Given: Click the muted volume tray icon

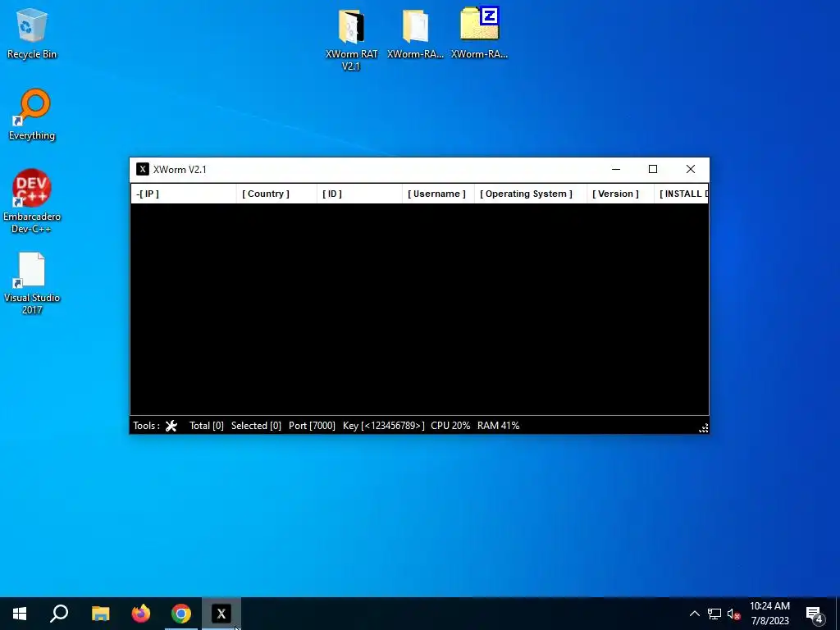Looking at the screenshot, I should click(x=733, y=614).
